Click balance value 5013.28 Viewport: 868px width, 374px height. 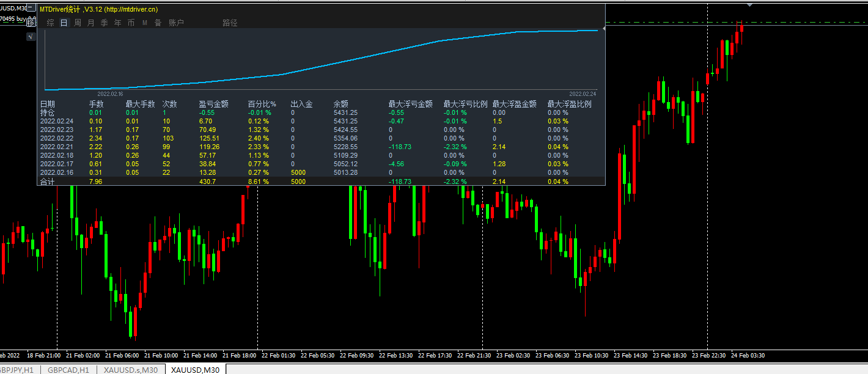345,172
